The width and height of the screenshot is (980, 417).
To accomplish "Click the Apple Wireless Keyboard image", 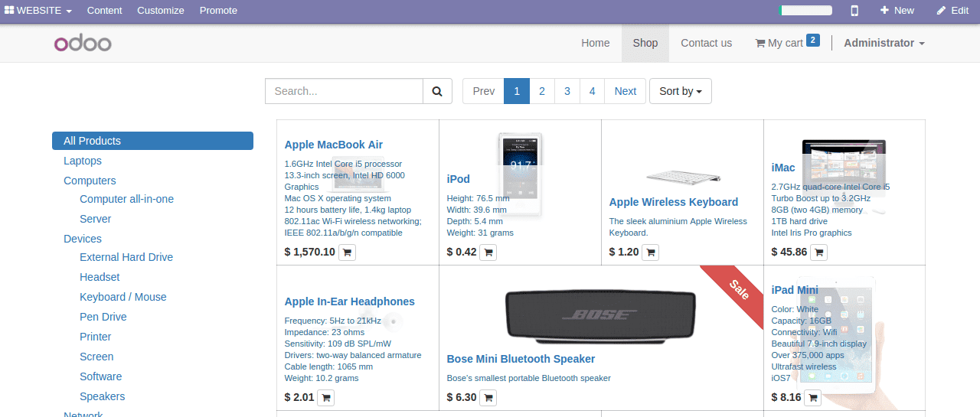I will click(682, 176).
